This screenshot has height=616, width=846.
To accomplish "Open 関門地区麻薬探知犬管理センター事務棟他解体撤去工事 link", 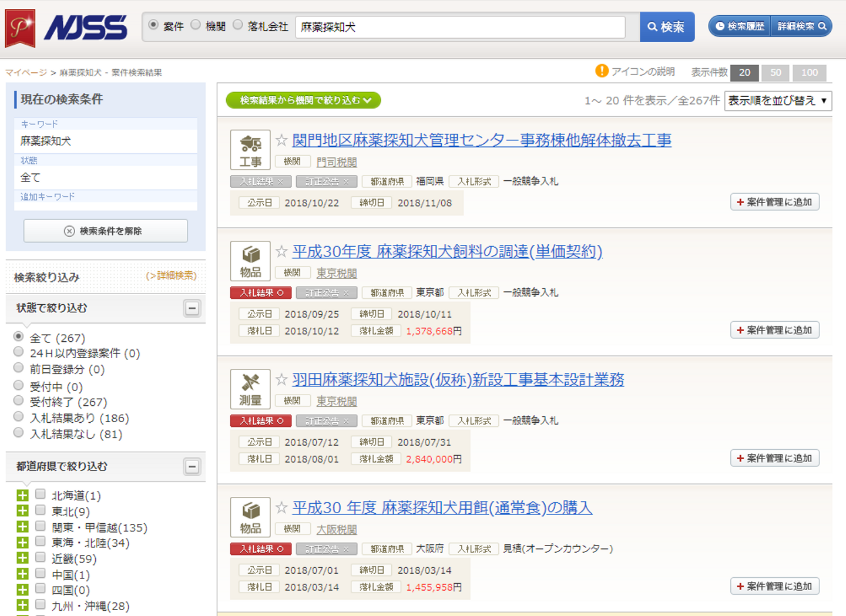I will pyautogui.click(x=482, y=140).
